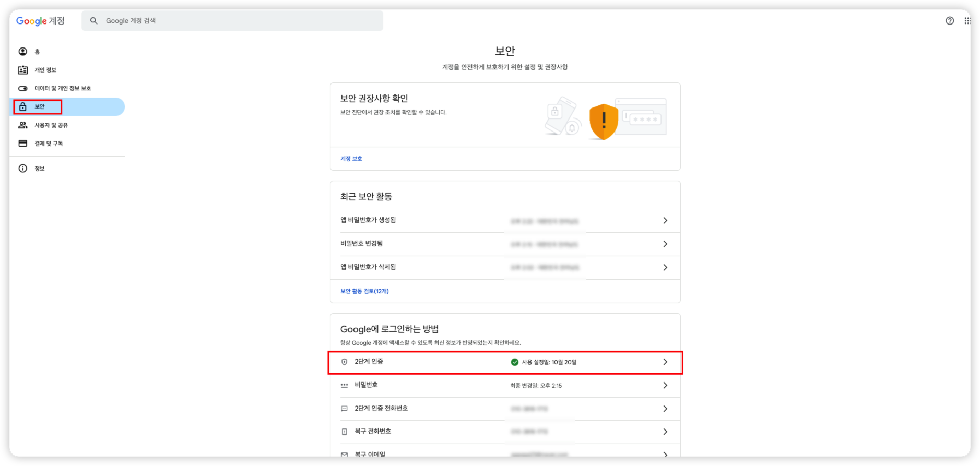Viewport: 980px width, 466px height.
Task: Click the 정보 info icon
Action: 23,169
